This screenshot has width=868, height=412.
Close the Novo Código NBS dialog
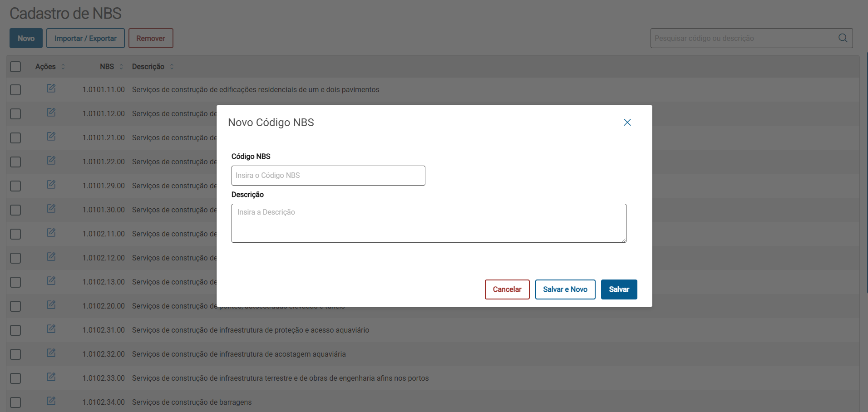tap(627, 123)
